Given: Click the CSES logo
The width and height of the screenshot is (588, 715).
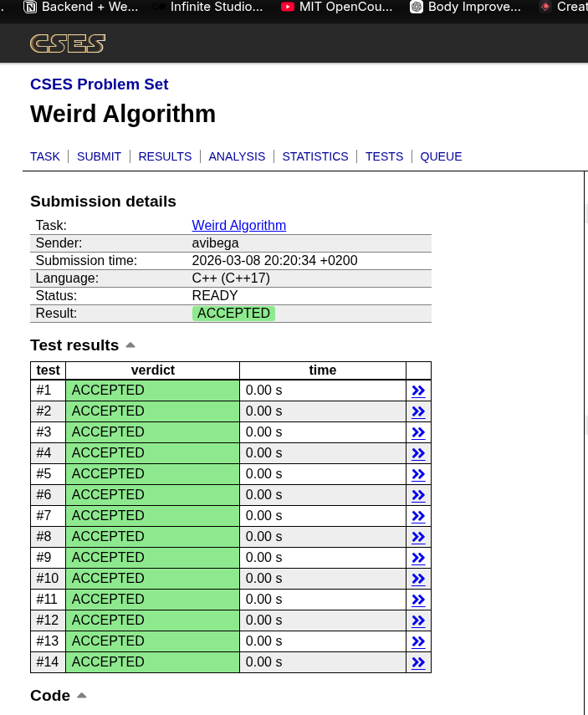Looking at the screenshot, I should point(68,43).
